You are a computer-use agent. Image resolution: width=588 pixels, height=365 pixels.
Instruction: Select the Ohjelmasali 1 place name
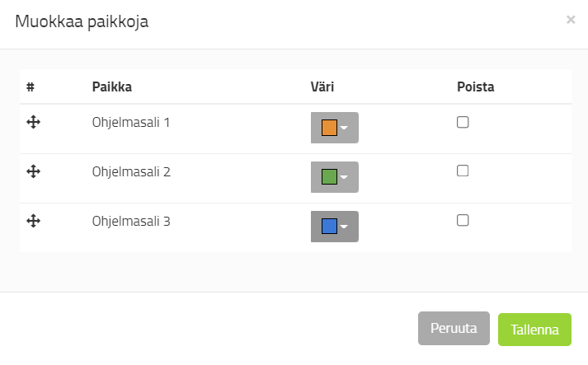(131, 123)
